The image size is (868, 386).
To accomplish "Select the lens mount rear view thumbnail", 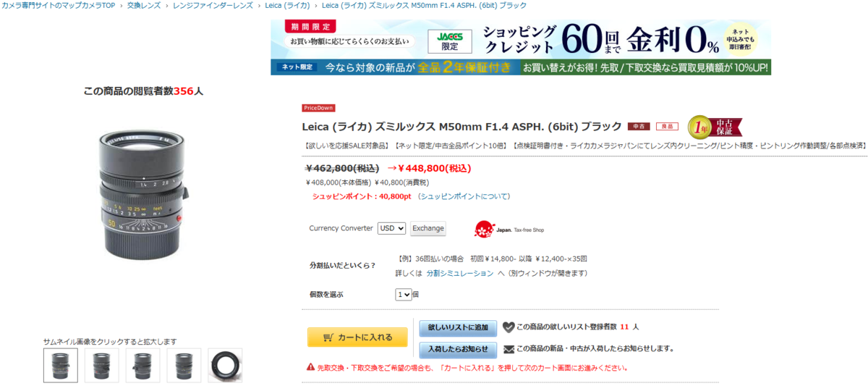I will [225, 365].
